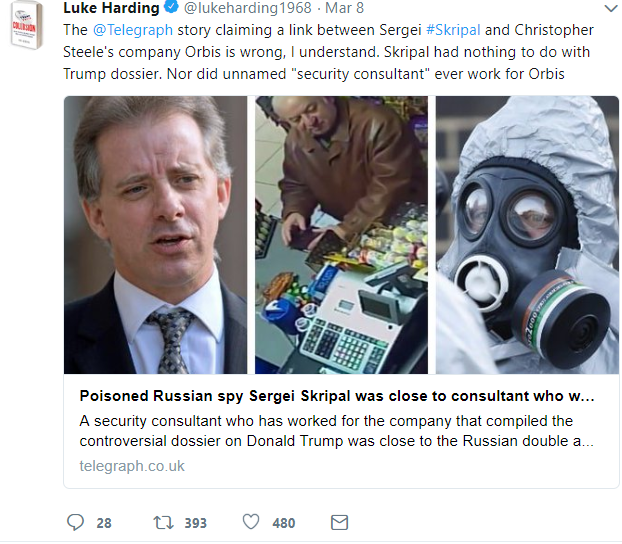Click the telegraph.co.uk domain link
This screenshot has width=622, height=544.
pos(132,466)
